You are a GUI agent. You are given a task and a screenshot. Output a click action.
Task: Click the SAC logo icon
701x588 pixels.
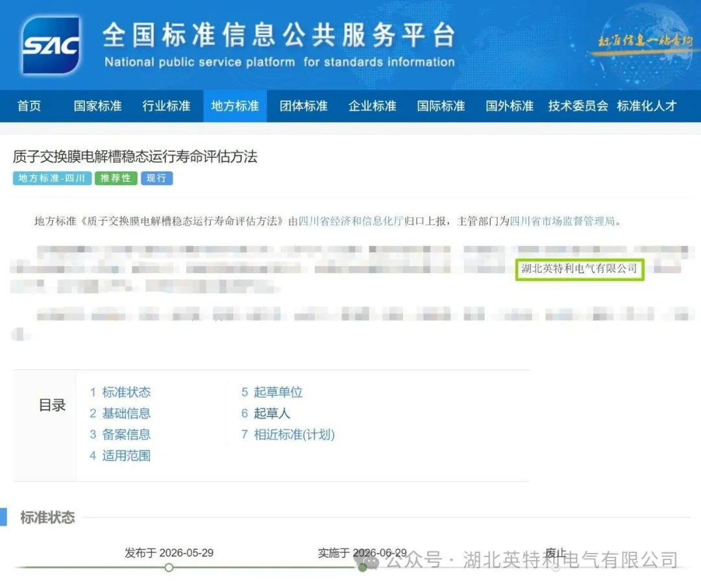pos(51,45)
